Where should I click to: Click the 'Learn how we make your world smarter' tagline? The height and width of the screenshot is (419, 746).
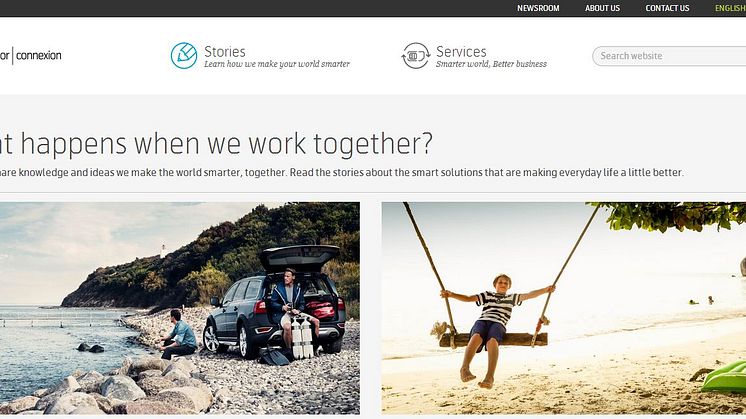tap(277, 64)
